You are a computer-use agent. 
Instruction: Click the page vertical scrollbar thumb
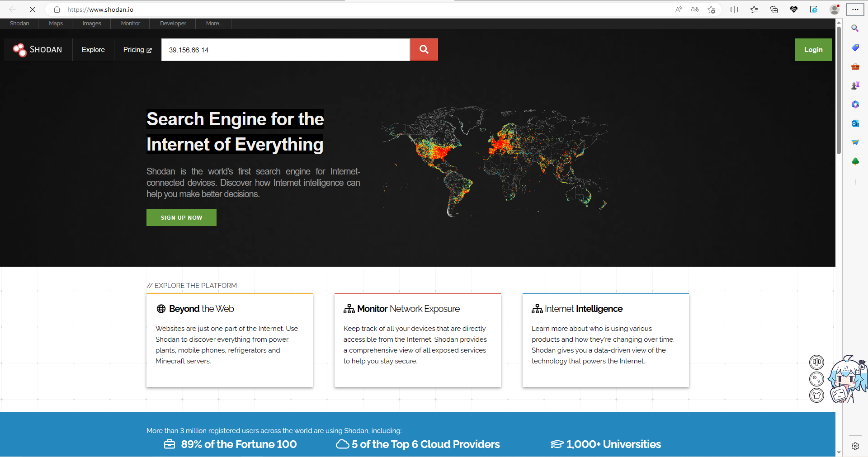point(839,90)
